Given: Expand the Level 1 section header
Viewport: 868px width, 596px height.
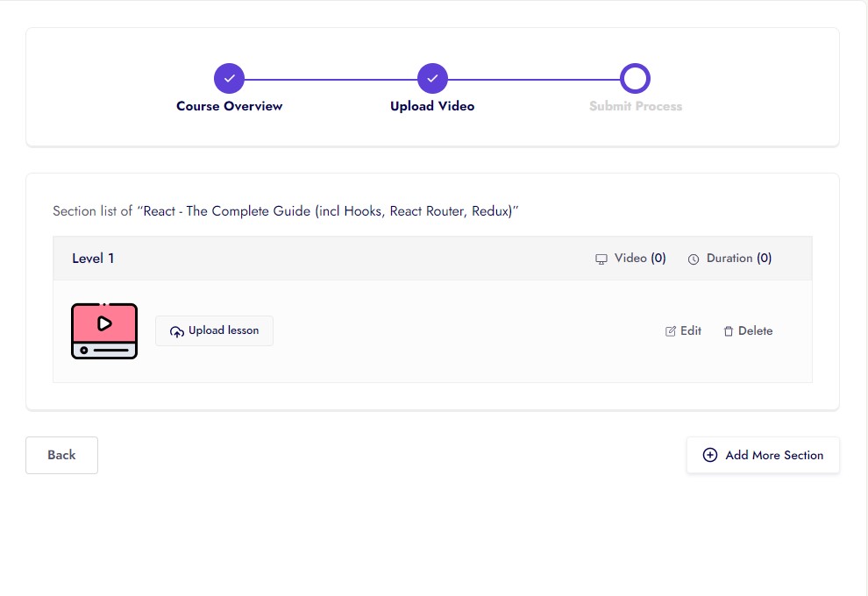Looking at the screenshot, I should click(x=94, y=259).
